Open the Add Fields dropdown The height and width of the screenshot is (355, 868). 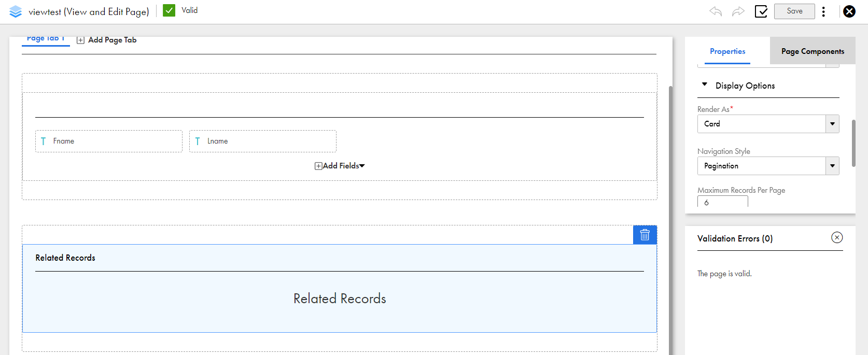(x=340, y=166)
